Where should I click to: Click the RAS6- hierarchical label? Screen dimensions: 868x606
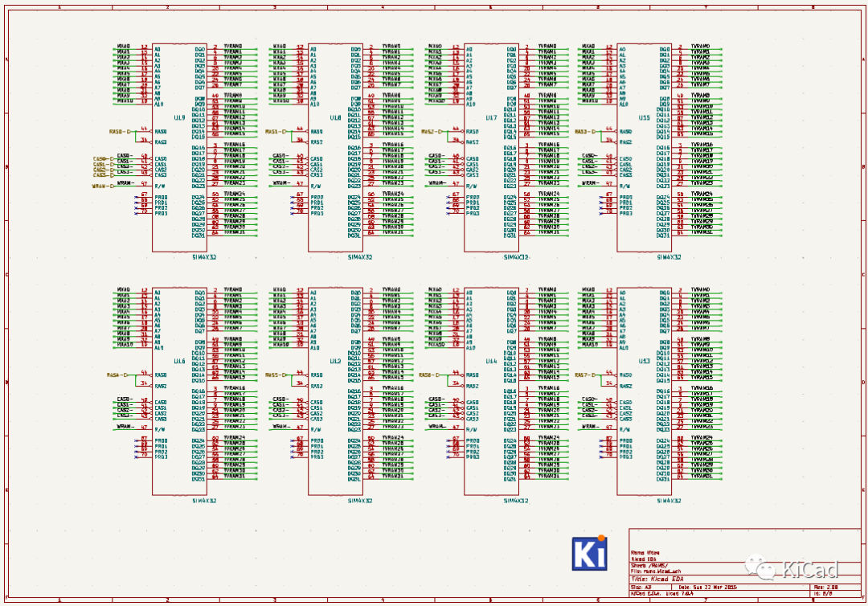pos(430,375)
